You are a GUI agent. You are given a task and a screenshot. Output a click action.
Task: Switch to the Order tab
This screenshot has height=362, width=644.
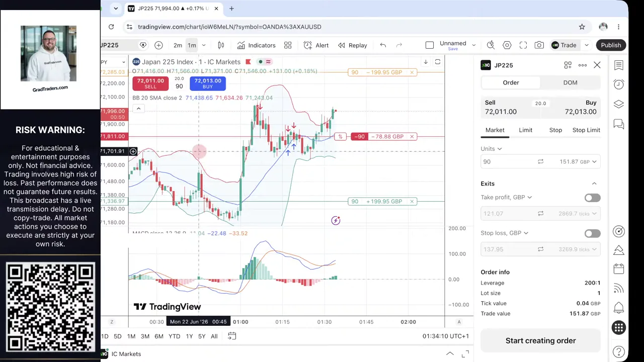[x=511, y=82]
